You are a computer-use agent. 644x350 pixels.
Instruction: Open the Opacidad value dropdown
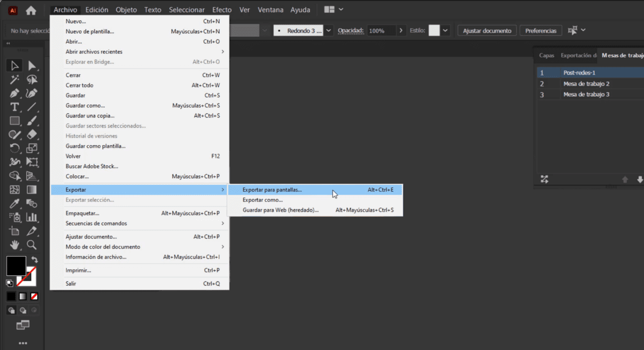(x=401, y=30)
